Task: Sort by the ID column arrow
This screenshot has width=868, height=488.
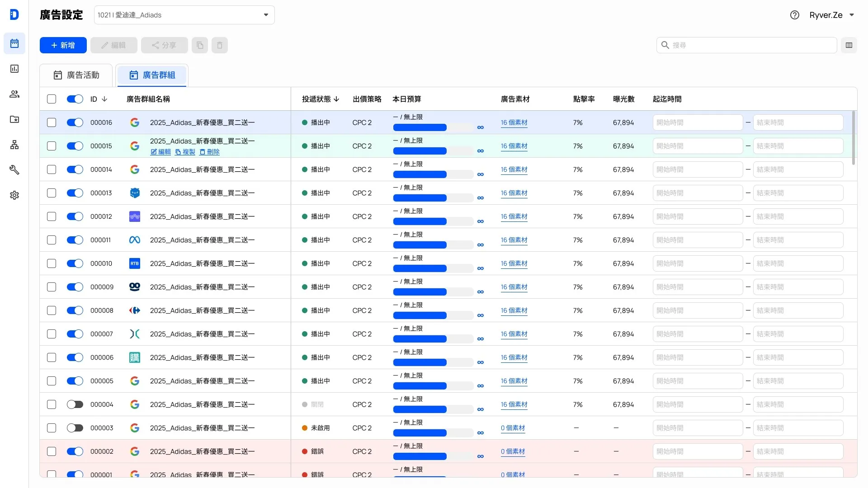Action: (x=104, y=99)
